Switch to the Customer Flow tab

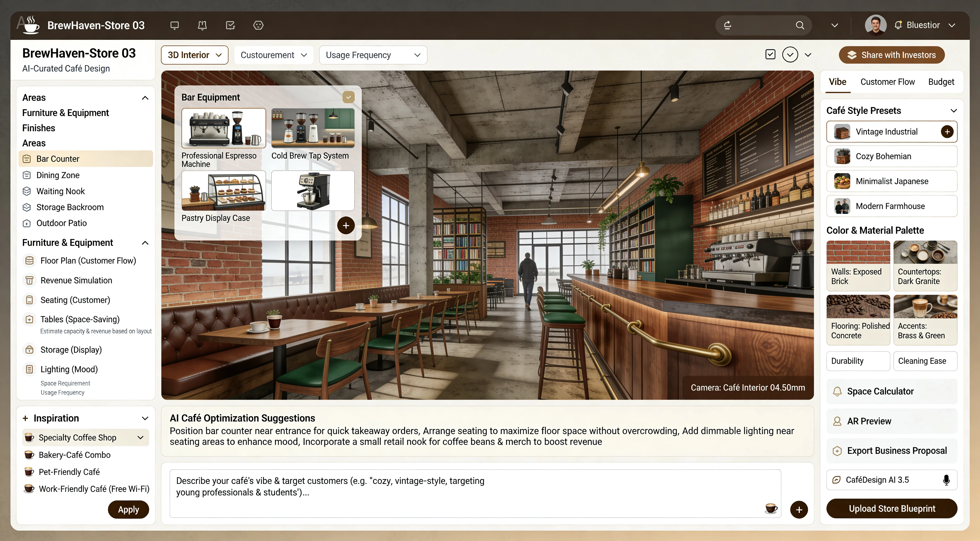(888, 81)
